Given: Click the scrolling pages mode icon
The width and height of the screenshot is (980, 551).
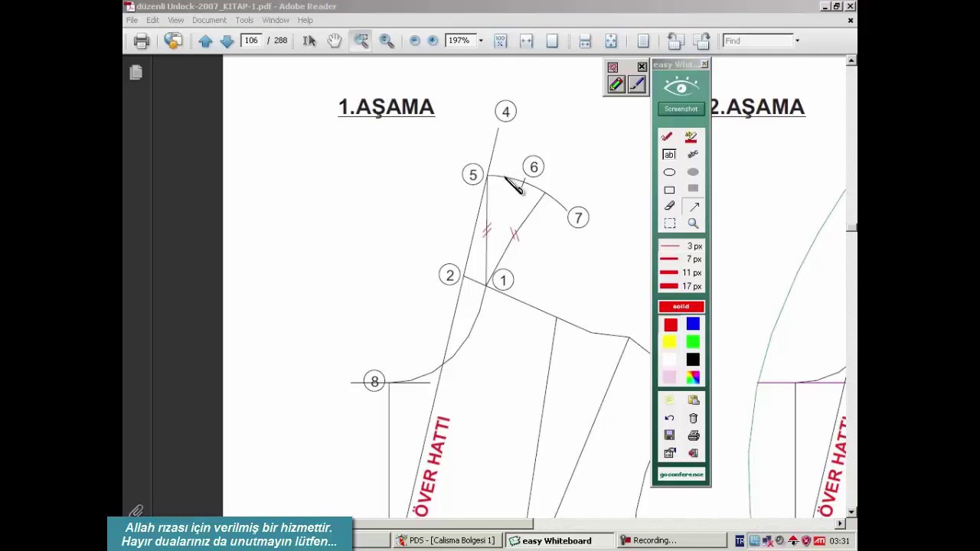Looking at the screenshot, I should click(x=585, y=41).
